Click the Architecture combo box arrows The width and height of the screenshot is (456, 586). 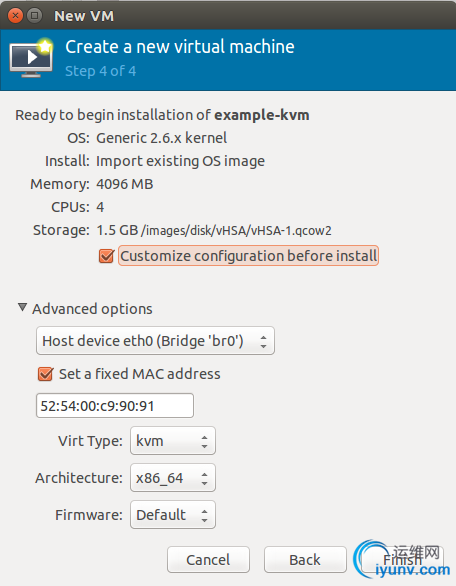point(204,479)
